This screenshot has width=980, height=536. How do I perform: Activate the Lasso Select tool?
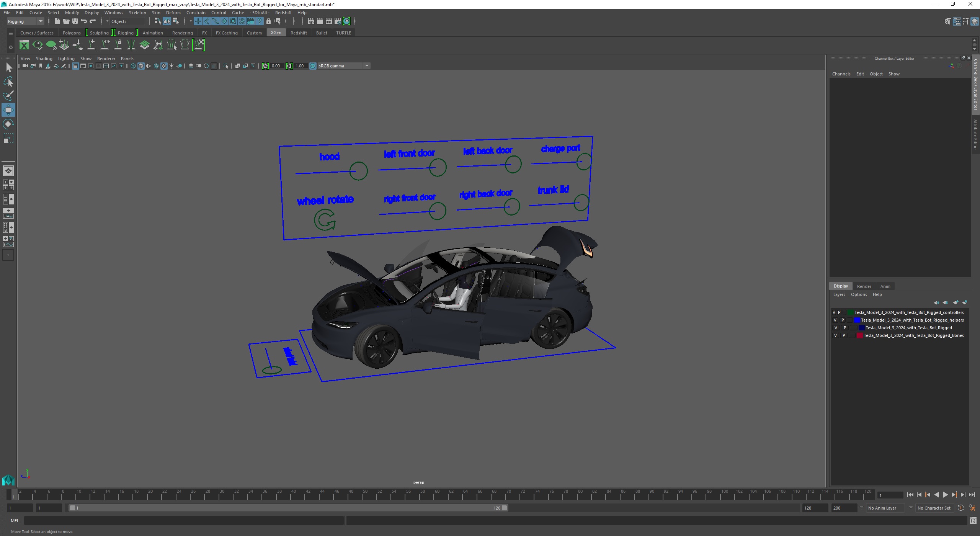(8, 82)
